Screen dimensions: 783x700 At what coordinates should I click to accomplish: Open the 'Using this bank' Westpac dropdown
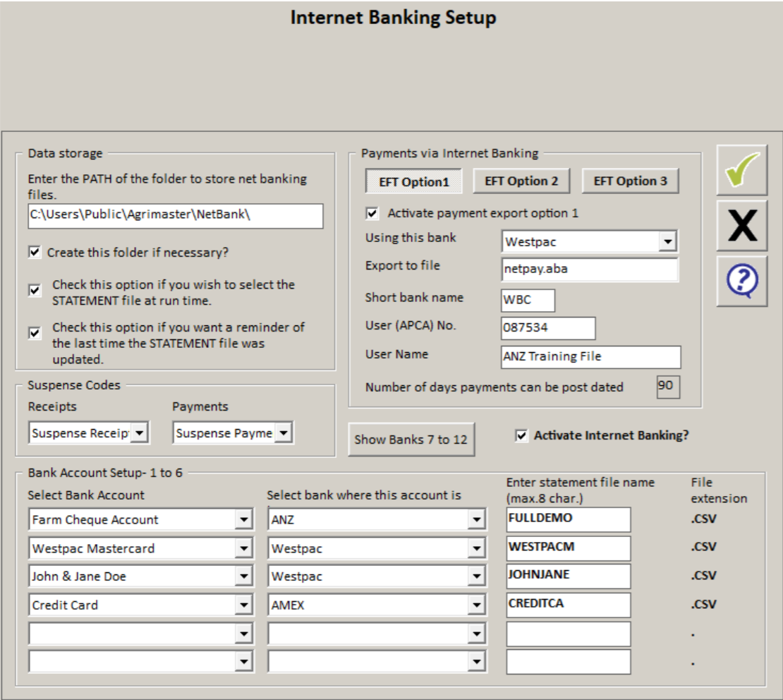point(667,242)
